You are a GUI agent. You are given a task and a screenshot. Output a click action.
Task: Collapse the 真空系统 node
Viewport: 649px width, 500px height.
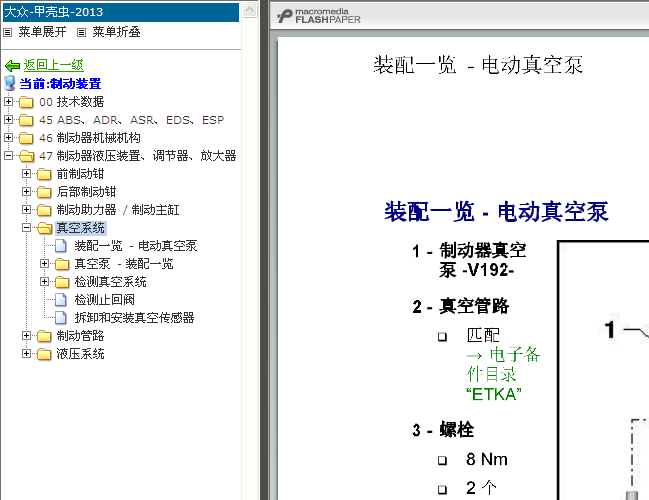point(26,227)
